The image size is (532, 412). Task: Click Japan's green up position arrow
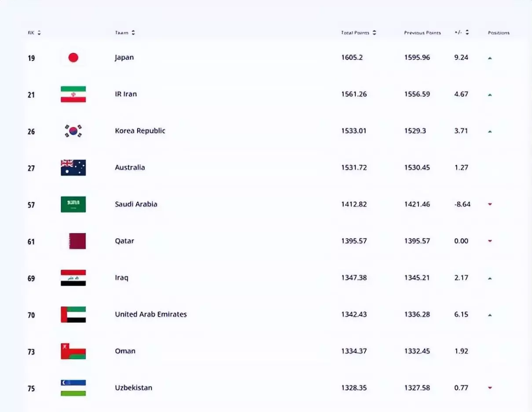[490, 58]
